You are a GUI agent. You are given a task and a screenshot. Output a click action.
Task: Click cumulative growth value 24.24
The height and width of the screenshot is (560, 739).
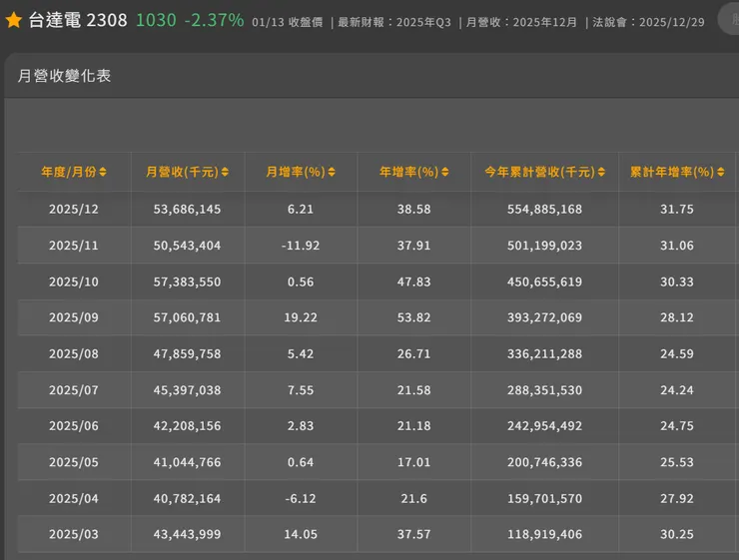point(677,390)
